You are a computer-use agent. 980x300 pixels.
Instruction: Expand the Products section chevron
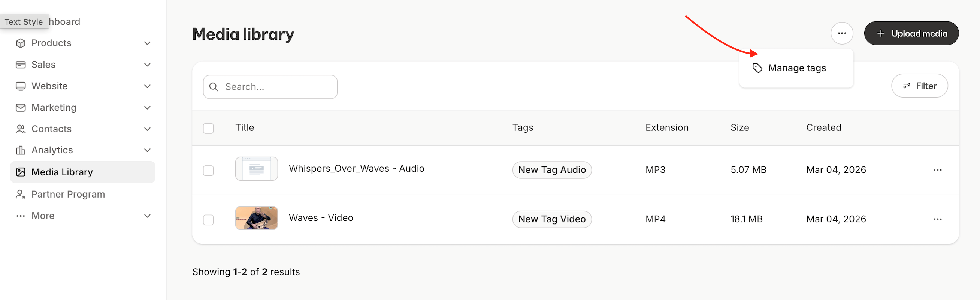[147, 43]
